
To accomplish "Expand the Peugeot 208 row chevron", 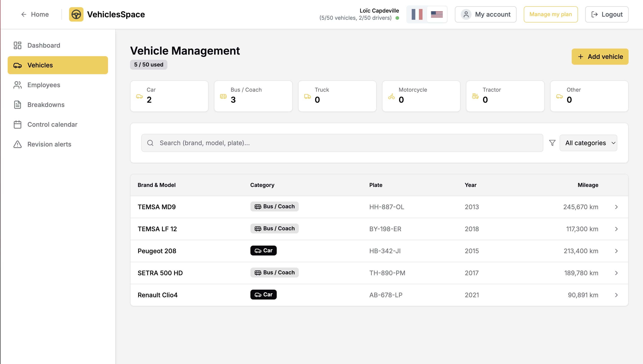I will click(616, 251).
